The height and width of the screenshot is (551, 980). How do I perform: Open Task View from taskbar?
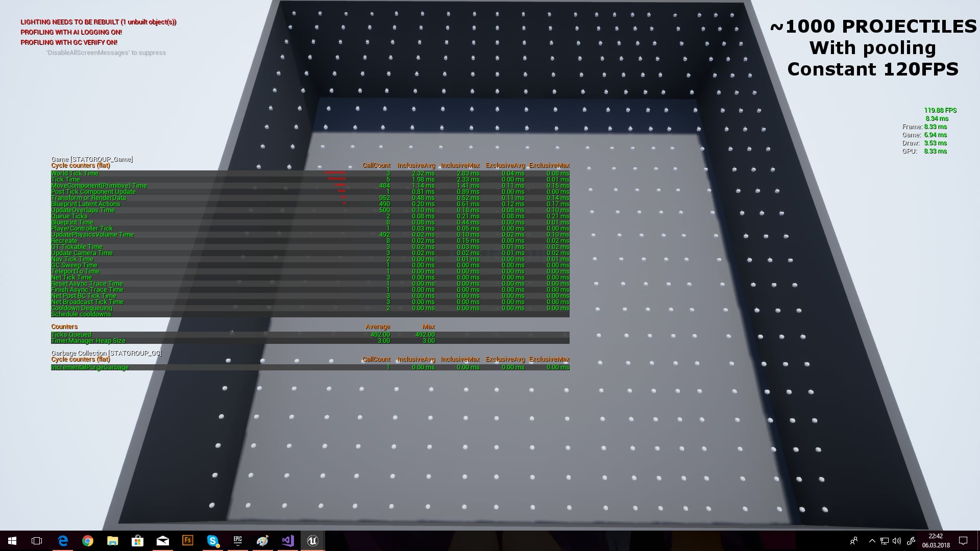coord(37,541)
